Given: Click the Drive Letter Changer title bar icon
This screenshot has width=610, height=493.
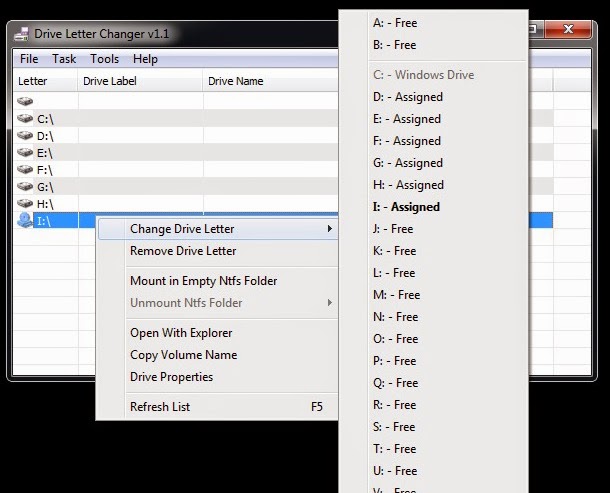Looking at the screenshot, I should (21, 34).
